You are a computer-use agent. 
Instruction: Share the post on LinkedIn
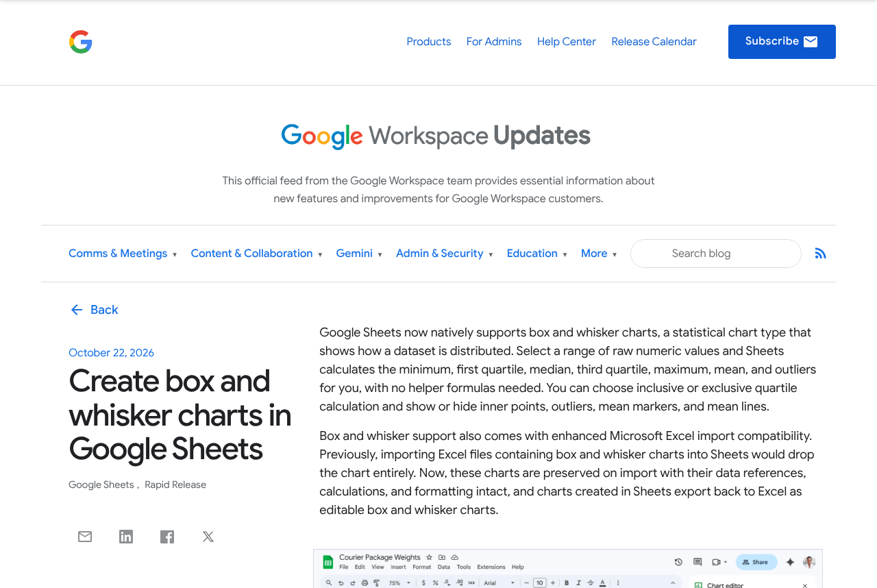126,537
